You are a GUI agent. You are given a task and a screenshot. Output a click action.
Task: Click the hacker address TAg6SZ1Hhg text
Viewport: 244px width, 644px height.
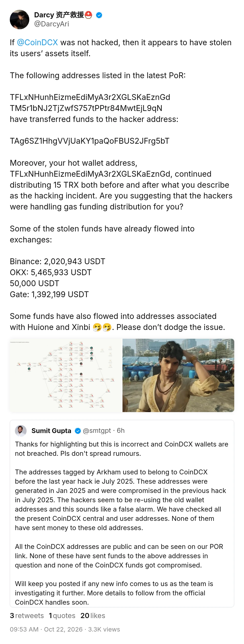tap(90, 141)
